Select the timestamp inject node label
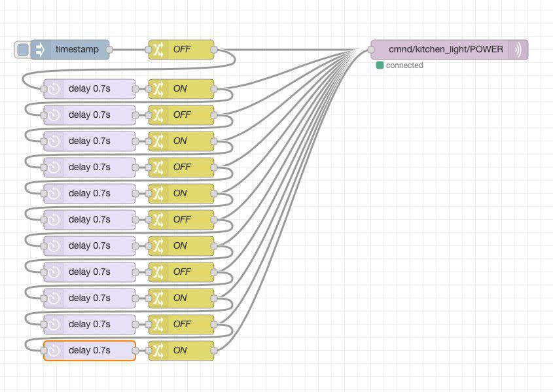 (77, 49)
